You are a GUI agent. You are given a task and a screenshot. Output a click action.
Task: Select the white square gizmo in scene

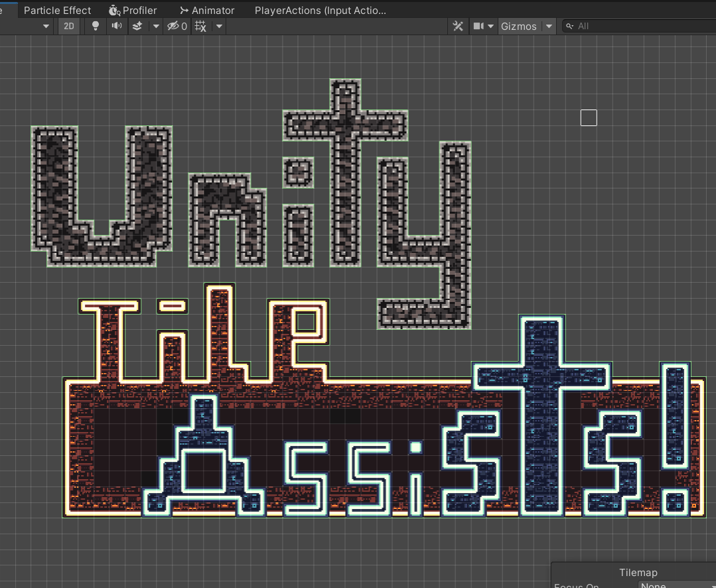[x=589, y=117]
